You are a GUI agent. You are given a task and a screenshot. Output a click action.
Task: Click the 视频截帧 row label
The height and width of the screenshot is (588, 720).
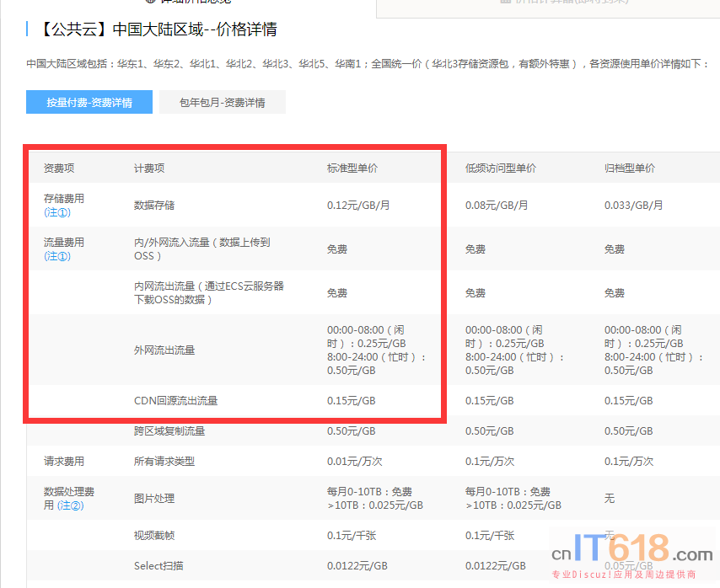click(x=154, y=536)
